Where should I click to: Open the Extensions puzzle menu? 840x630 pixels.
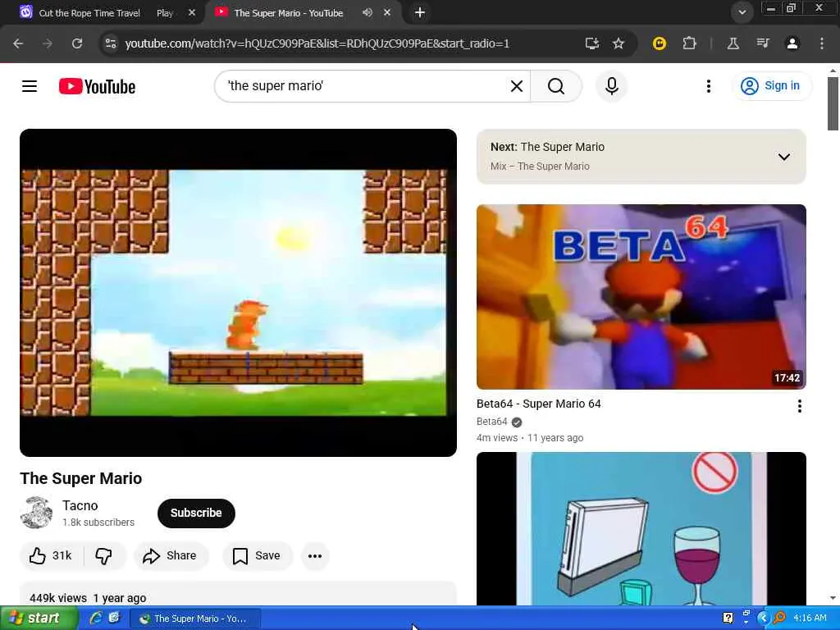tap(689, 43)
